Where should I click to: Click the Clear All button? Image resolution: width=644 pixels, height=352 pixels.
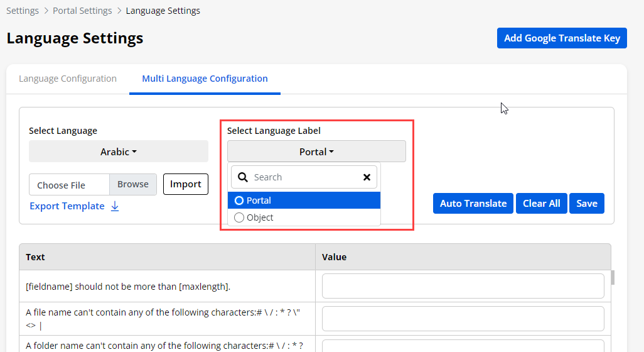pyautogui.click(x=541, y=203)
